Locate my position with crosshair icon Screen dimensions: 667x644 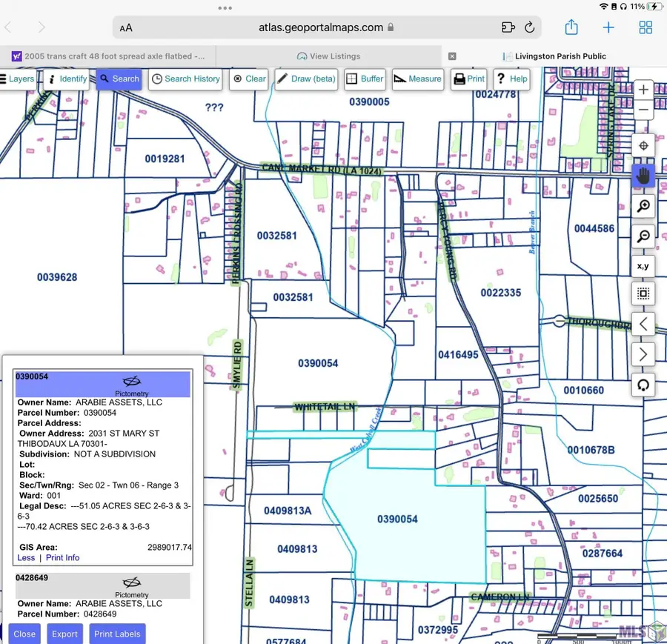pyautogui.click(x=643, y=146)
